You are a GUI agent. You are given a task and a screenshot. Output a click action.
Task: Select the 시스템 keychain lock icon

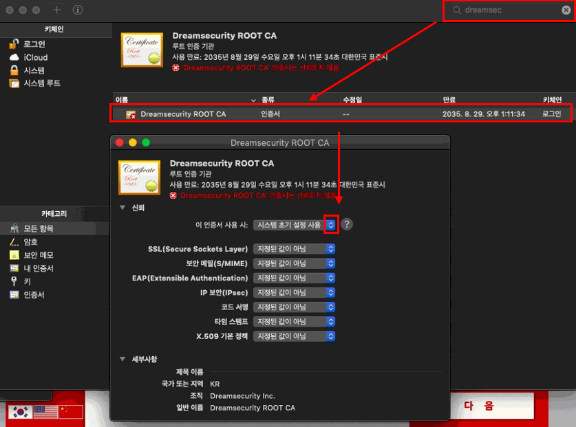(x=14, y=70)
